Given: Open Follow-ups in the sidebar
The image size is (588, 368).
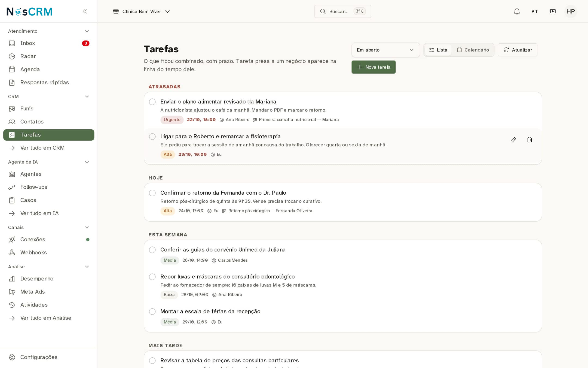Looking at the screenshot, I should 49,187.
